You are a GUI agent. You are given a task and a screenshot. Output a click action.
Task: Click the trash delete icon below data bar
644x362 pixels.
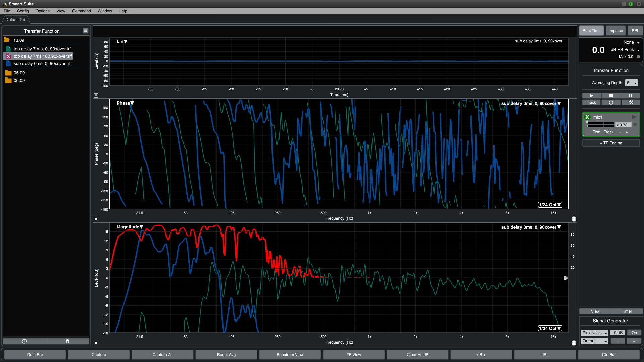pyautogui.click(x=67, y=341)
